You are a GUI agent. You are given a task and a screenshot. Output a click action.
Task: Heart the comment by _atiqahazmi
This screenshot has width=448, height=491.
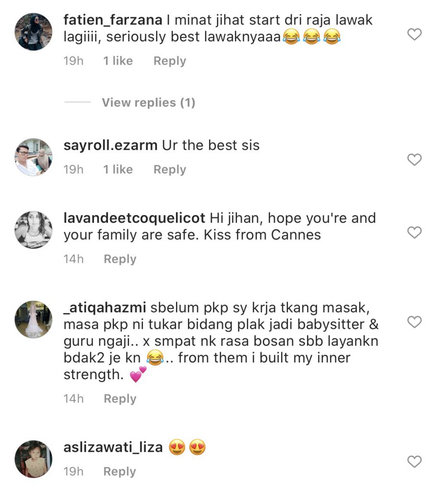coord(414,322)
